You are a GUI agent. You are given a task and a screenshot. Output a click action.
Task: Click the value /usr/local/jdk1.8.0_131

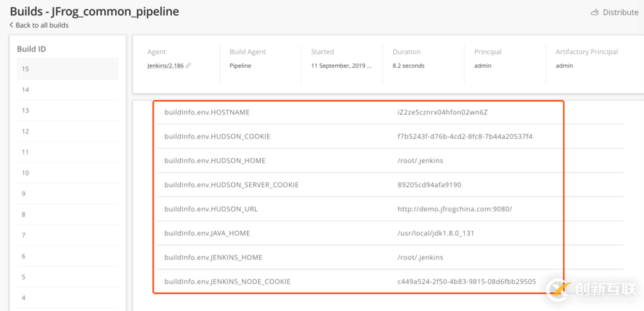point(436,233)
